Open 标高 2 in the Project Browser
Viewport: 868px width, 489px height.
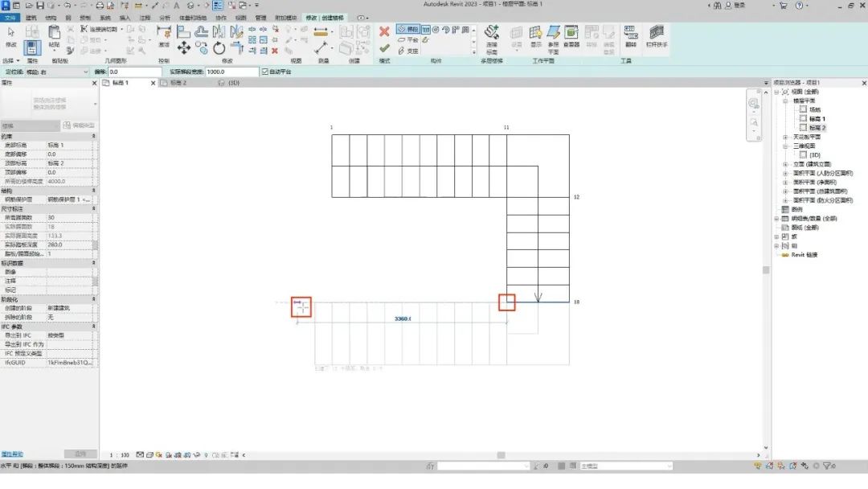point(817,128)
